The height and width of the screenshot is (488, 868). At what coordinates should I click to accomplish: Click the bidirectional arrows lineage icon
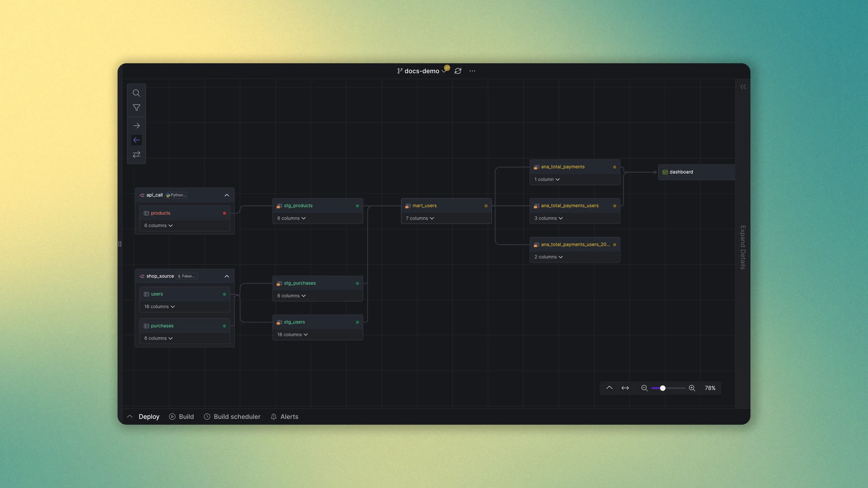[136, 155]
